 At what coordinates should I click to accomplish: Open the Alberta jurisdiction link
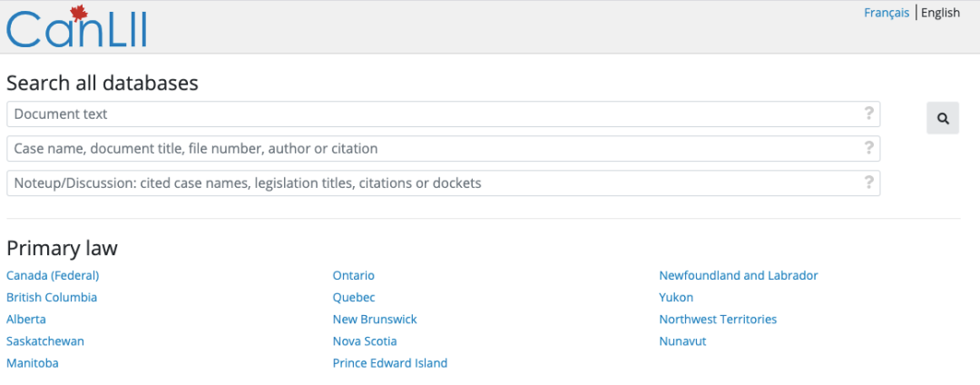(x=26, y=319)
